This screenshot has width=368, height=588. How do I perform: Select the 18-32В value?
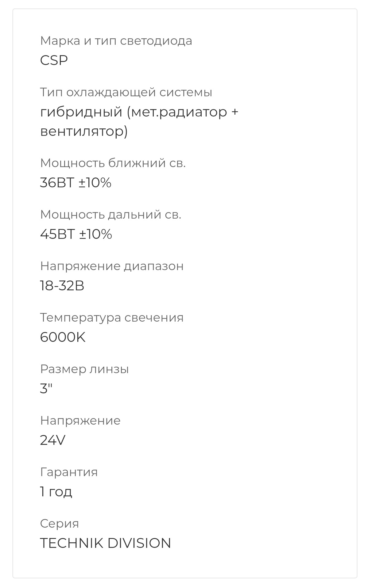click(62, 286)
